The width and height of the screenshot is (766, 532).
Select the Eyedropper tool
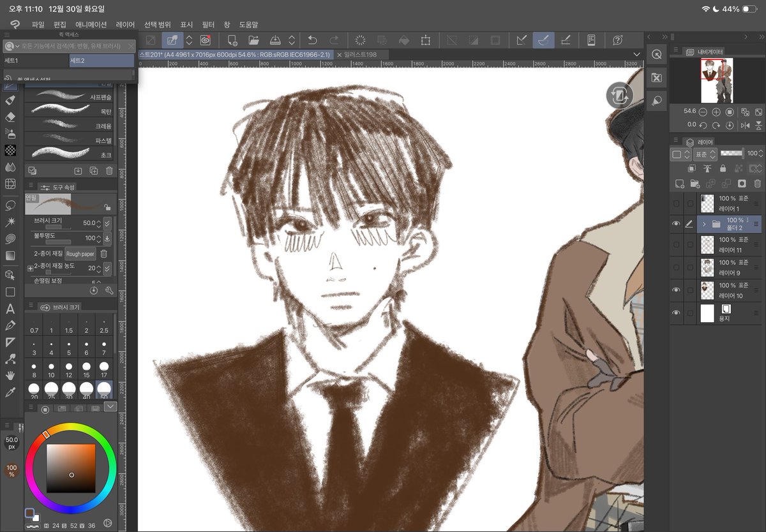10,392
